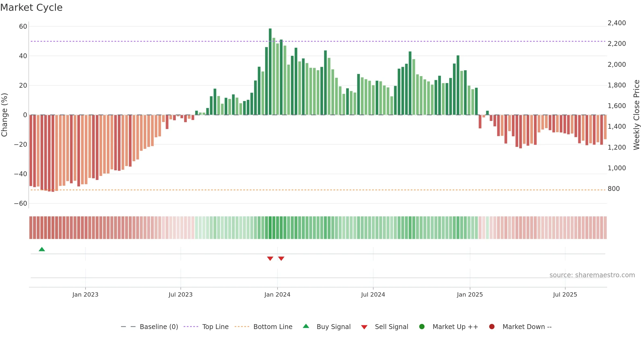This screenshot has height=362, width=644.
Task: Toggle the Market Down -- legend entry
Action: tap(520, 327)
